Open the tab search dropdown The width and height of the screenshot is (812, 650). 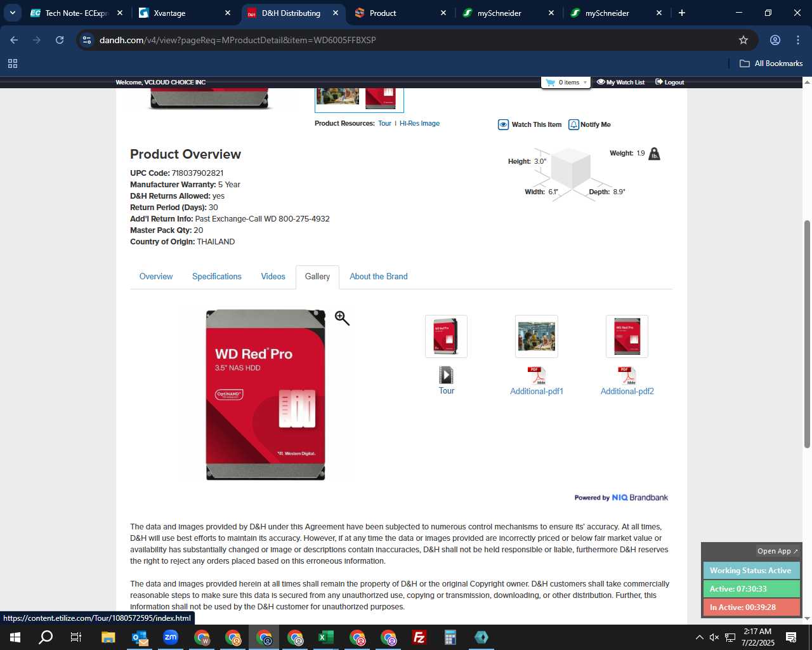(12, 13)
